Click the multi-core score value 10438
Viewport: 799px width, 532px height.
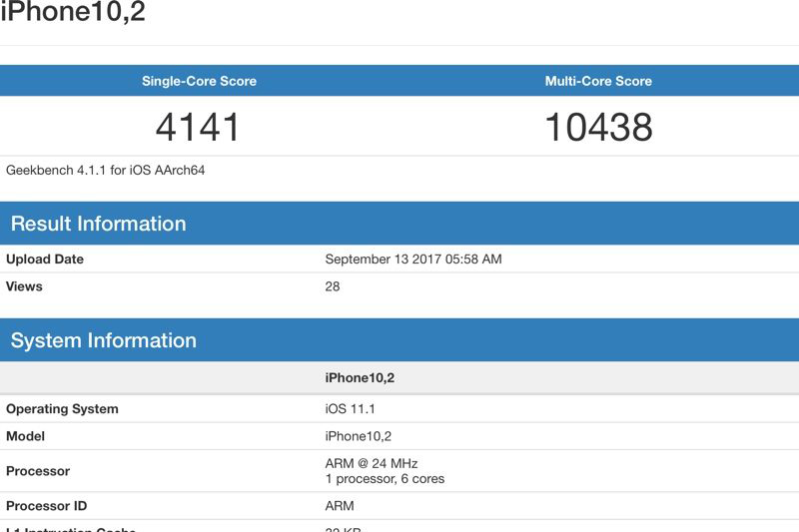[598, 127]
